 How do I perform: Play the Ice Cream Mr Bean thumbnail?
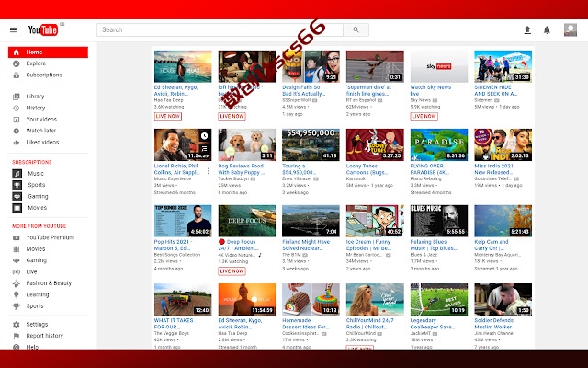pos(375,221)
